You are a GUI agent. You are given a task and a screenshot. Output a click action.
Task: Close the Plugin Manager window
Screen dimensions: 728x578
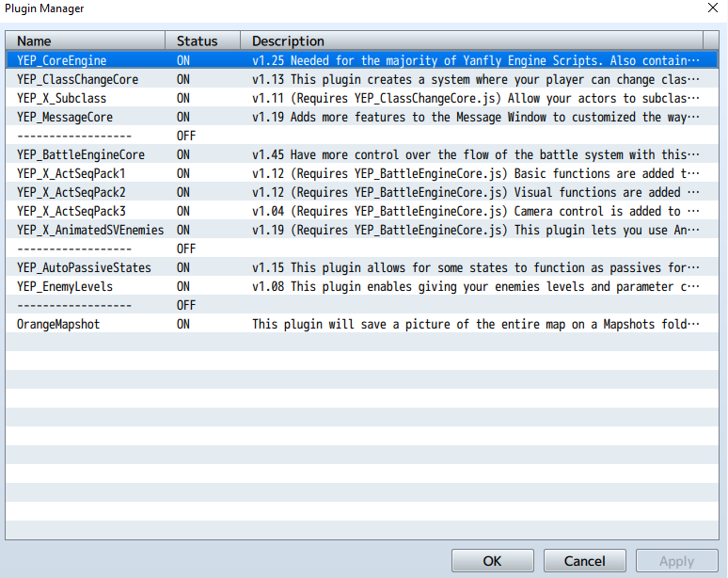pyautogui.click(x=713, y=8)
